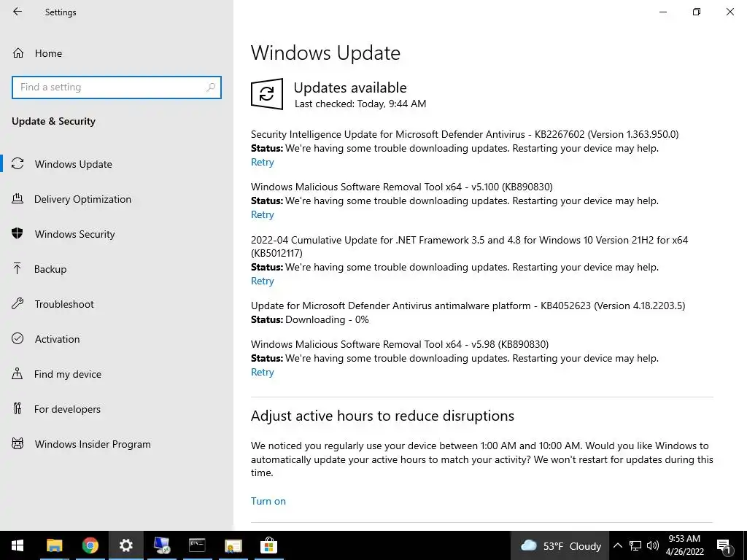747x560 pixels.
Task: Click the volume speaker tray icon
Action: coord(653,545)
